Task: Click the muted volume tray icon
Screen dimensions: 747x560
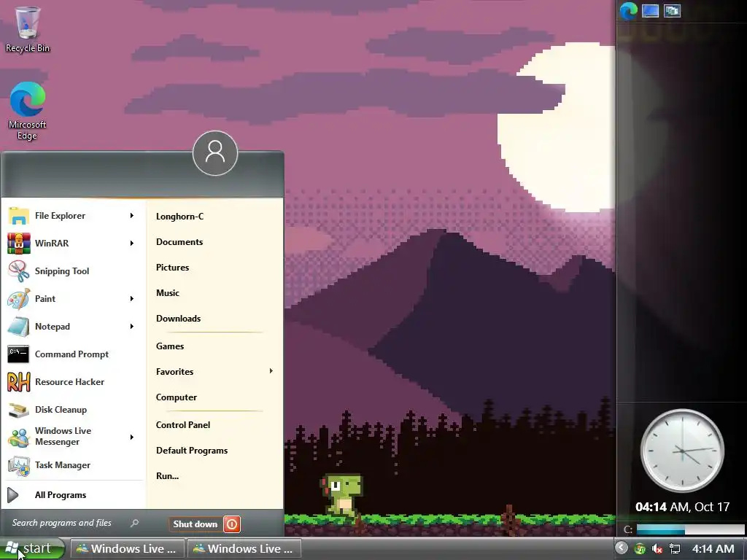Action: (x=657, y=548)
